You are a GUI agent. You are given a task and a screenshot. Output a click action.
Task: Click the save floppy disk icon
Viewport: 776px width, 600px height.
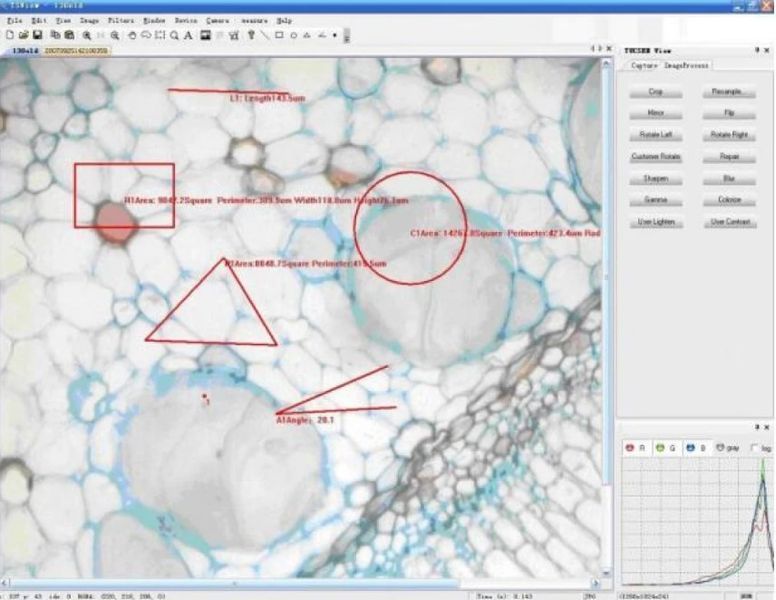[x=37, y=35]
